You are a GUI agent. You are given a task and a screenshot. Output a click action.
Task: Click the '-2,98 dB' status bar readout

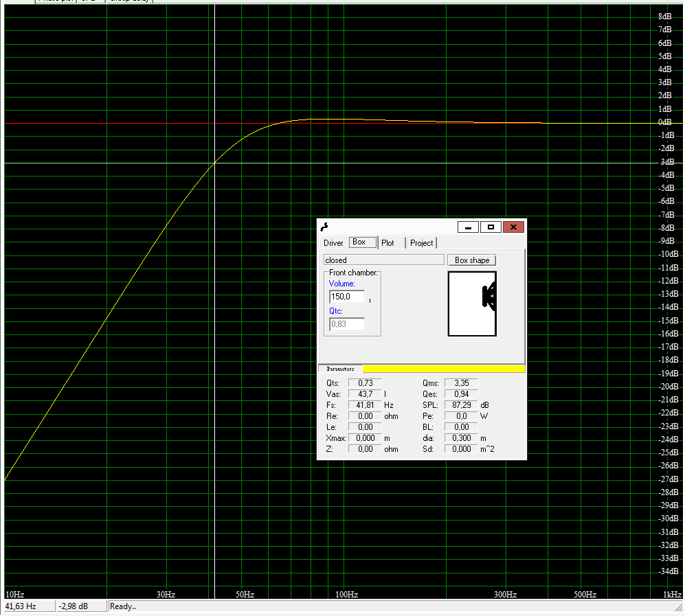[82, 606]
